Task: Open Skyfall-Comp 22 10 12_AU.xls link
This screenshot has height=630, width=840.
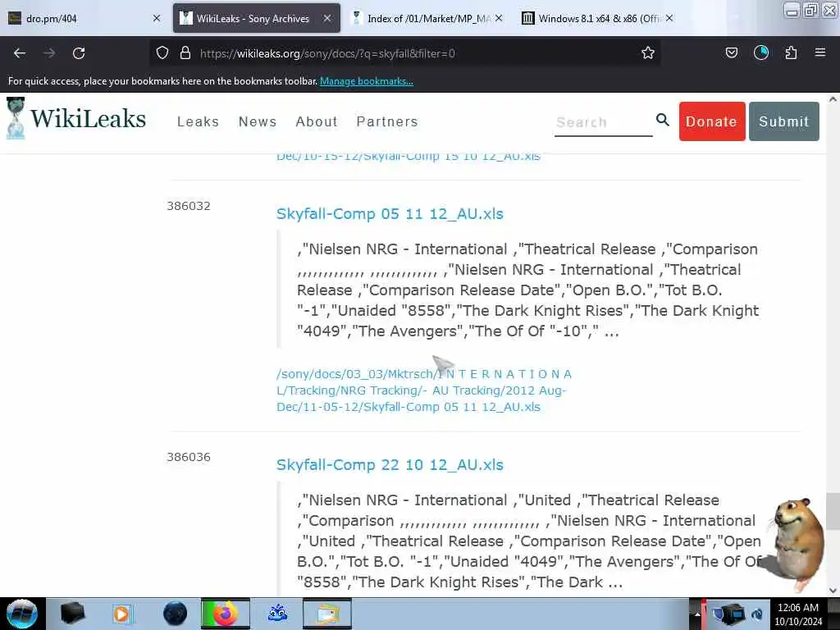Action: tap(390, 464)
